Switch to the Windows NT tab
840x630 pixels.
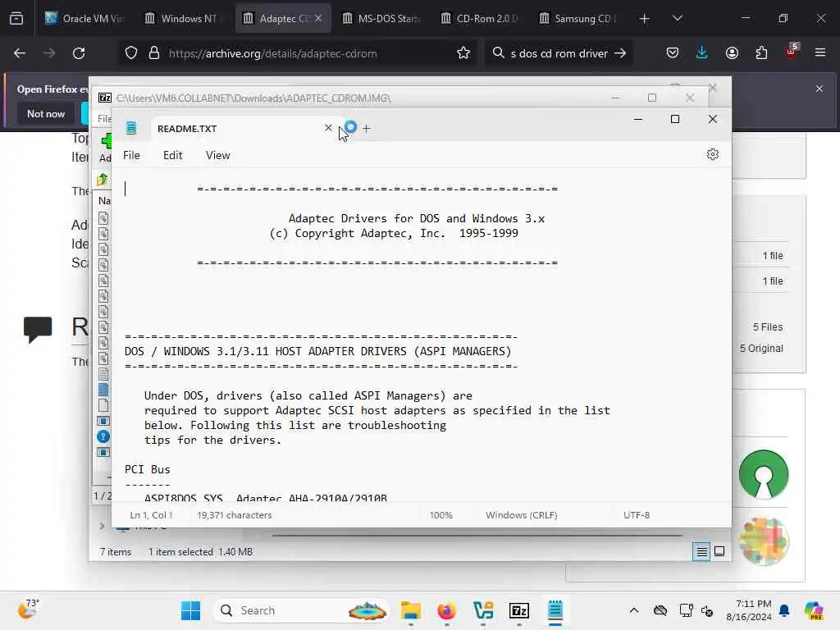point(182,18)
